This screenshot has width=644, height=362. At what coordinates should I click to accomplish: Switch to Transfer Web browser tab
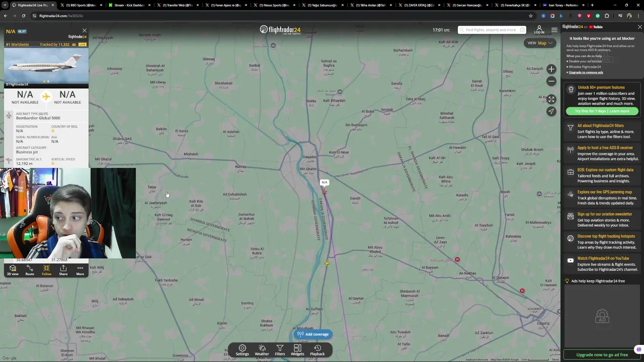(x=177, y=5)
